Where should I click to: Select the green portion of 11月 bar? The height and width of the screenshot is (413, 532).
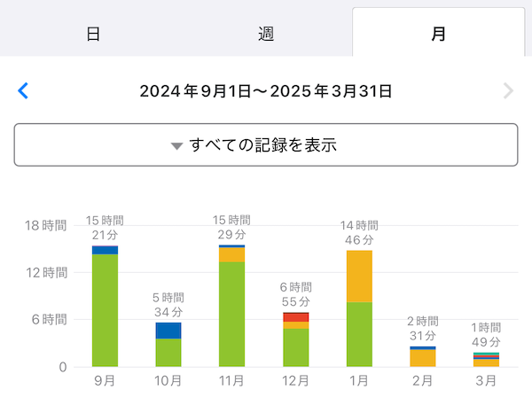pyautogui.click(x=231, y=315)
